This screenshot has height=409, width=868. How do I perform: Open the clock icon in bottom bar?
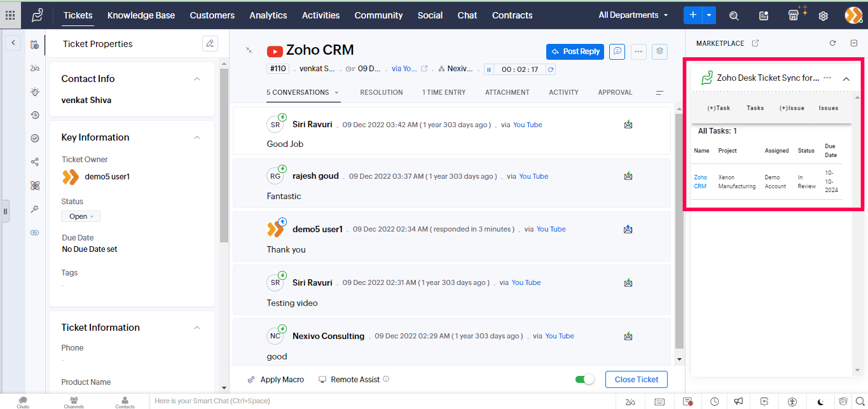[715, 401]
